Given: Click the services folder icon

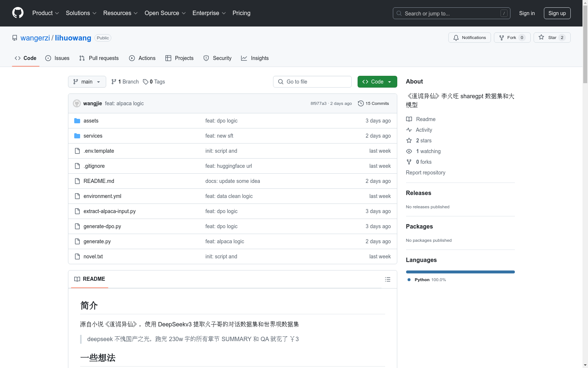Looking at the screenshot, I should pos(77,136).
